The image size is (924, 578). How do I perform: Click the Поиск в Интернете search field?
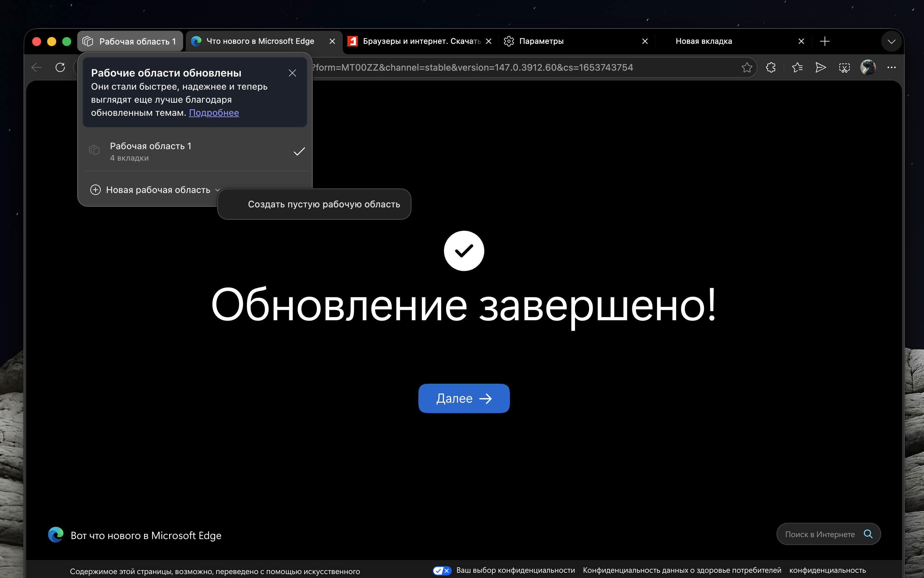[x=819, y=534]
